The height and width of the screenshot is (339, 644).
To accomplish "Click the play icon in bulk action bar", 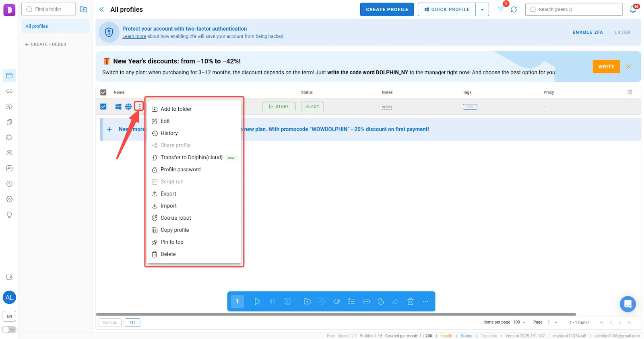I will [257, 302].
